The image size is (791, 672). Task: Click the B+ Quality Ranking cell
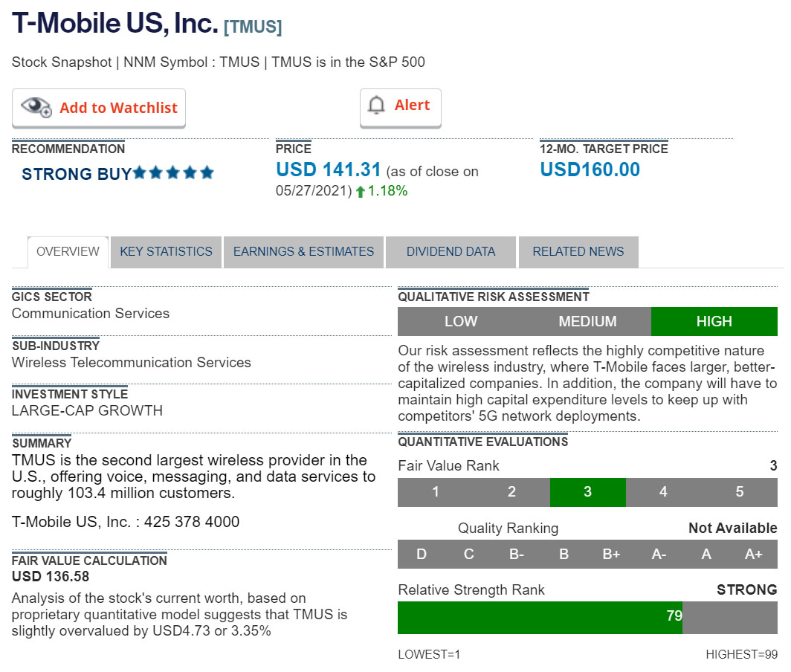tap(611, 554)
